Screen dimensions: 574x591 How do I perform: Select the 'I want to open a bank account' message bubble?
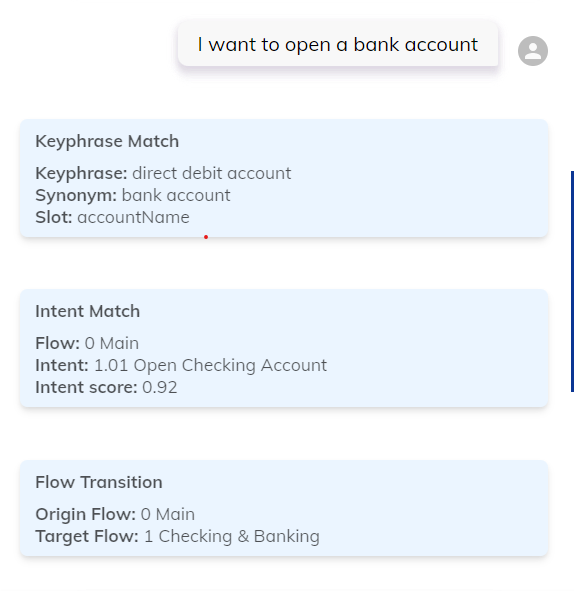(x=338, y=44)
